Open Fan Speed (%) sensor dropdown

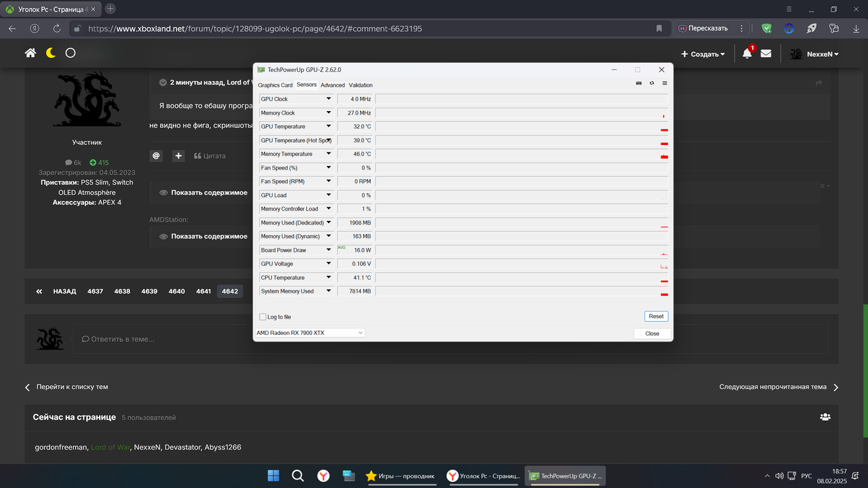pyautogui.click(x=329, y=167)
